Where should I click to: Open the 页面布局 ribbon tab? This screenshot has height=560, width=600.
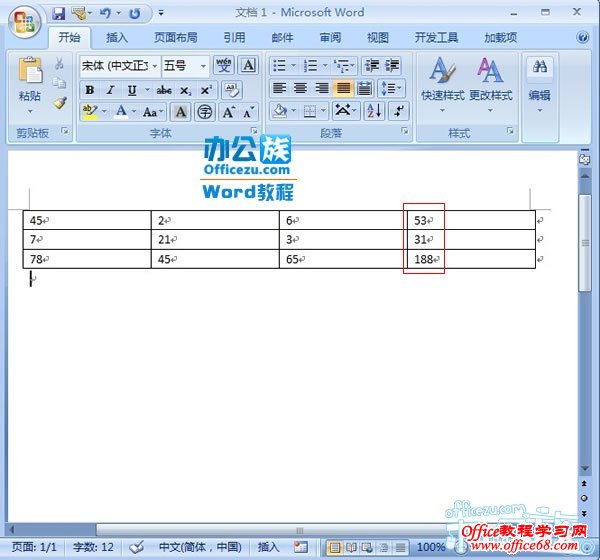click(175, 38)
